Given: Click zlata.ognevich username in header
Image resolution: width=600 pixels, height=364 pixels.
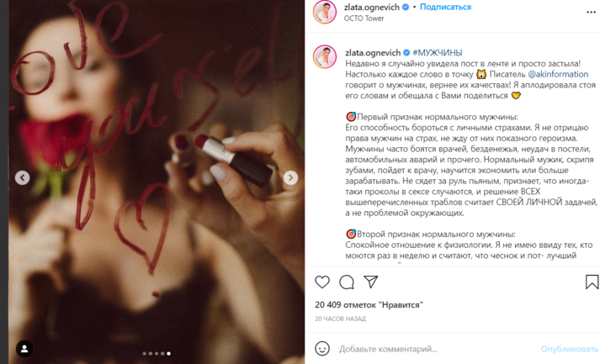Looking at the screenshot, I should [372, 7].
